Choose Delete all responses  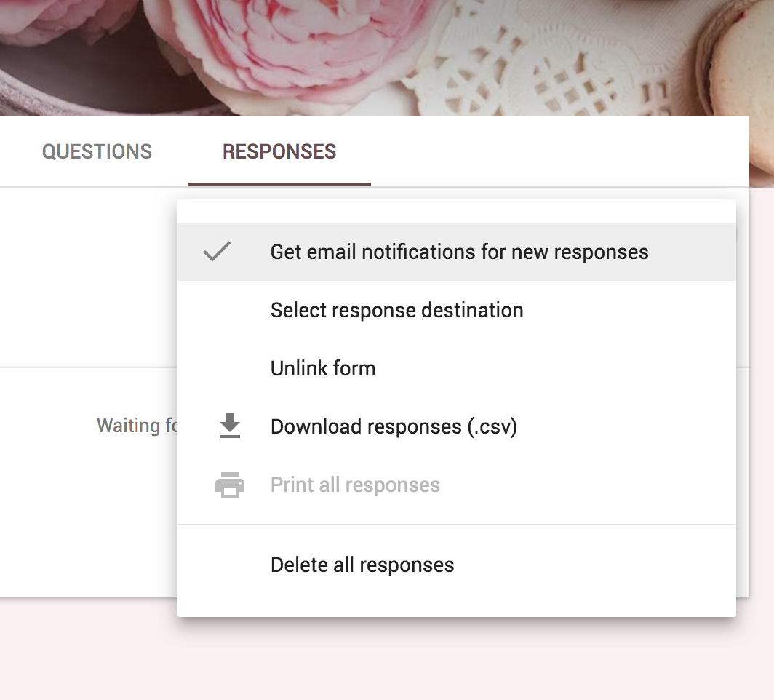[x=362, y=565]
